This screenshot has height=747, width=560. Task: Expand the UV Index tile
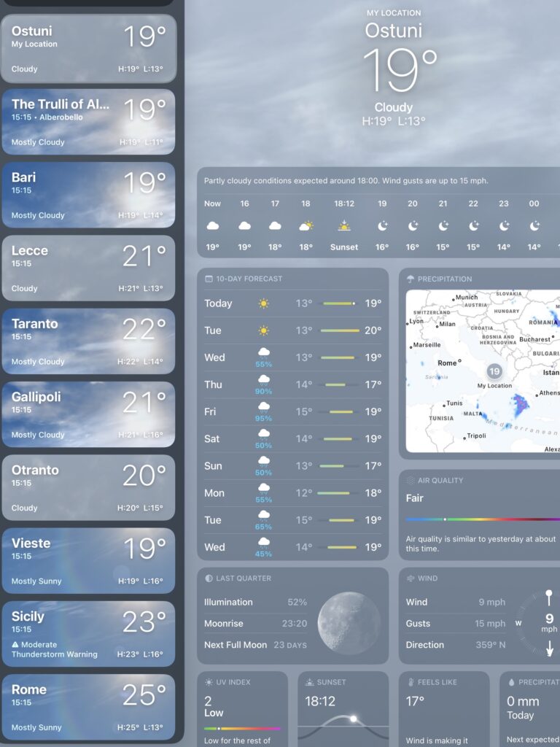click(x=242, y=708)
